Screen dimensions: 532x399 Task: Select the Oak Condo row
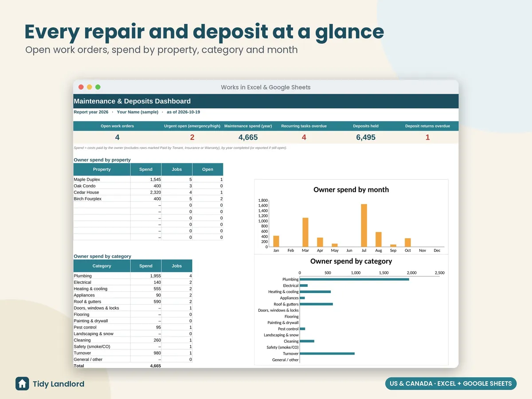(x=148, y=186)
